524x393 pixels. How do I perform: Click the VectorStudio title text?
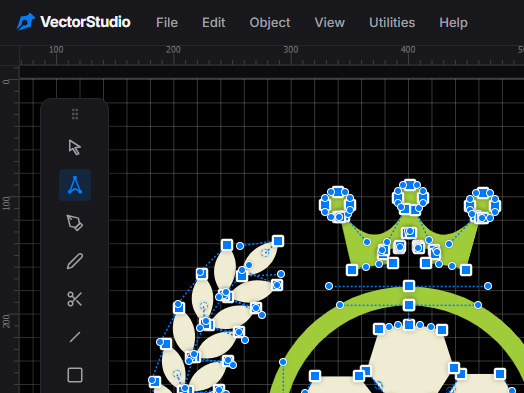85,22
